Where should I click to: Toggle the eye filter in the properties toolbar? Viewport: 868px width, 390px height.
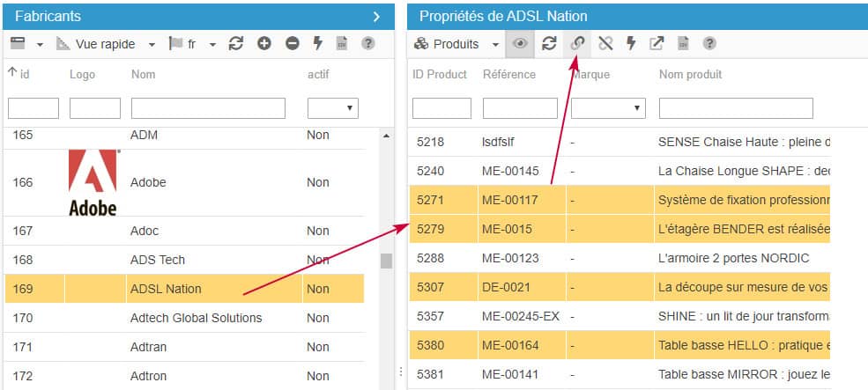tap(520, 44)
